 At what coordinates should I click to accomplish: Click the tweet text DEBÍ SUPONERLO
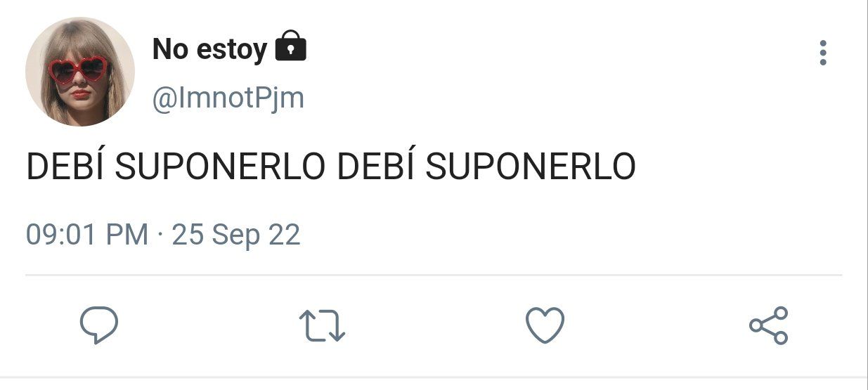(x=331, y=167)
